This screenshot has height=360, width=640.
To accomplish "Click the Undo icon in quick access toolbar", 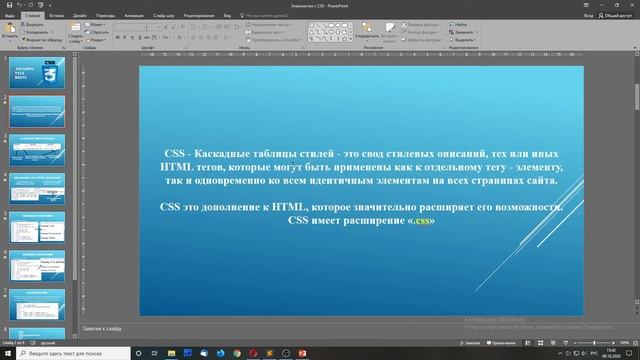I will (19, 5).
